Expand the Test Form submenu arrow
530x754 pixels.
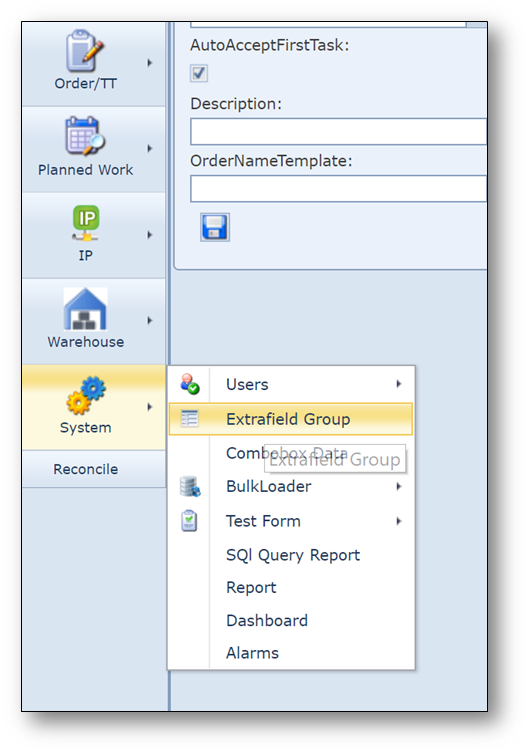(399, 521)
